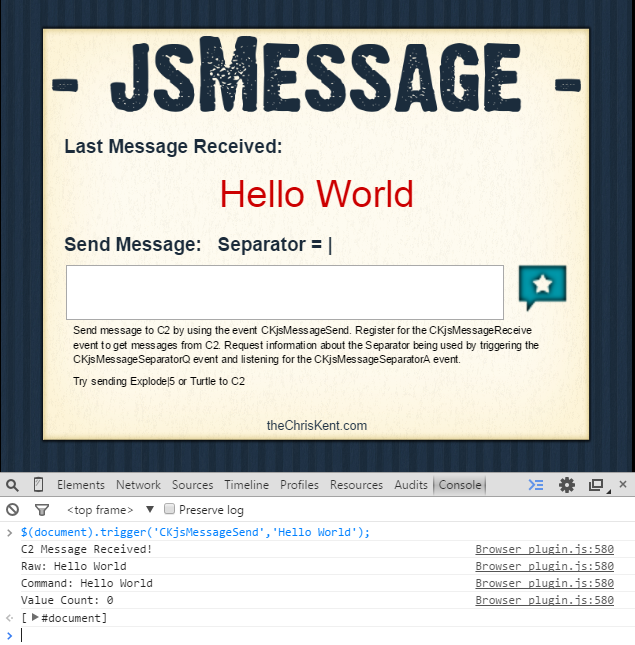Click theChrisKent.com link
This screenshot has height=645, width=635.
pos(317,426)
